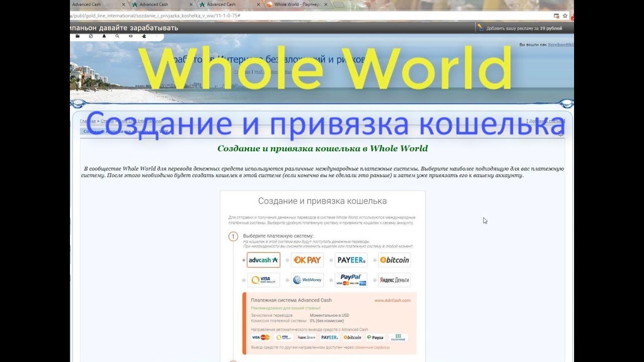Open a new browser tab
Image resolution: width=644 pixels, height=362 pixels.
click(x=340, y=5)
